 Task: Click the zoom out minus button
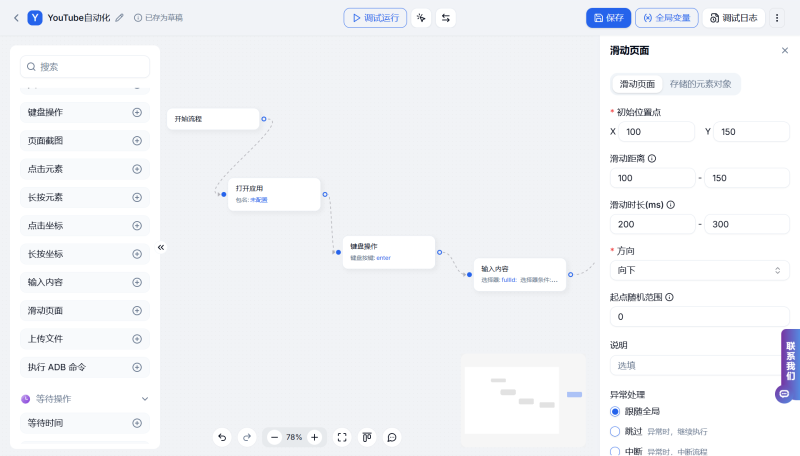tap(274, 437)
